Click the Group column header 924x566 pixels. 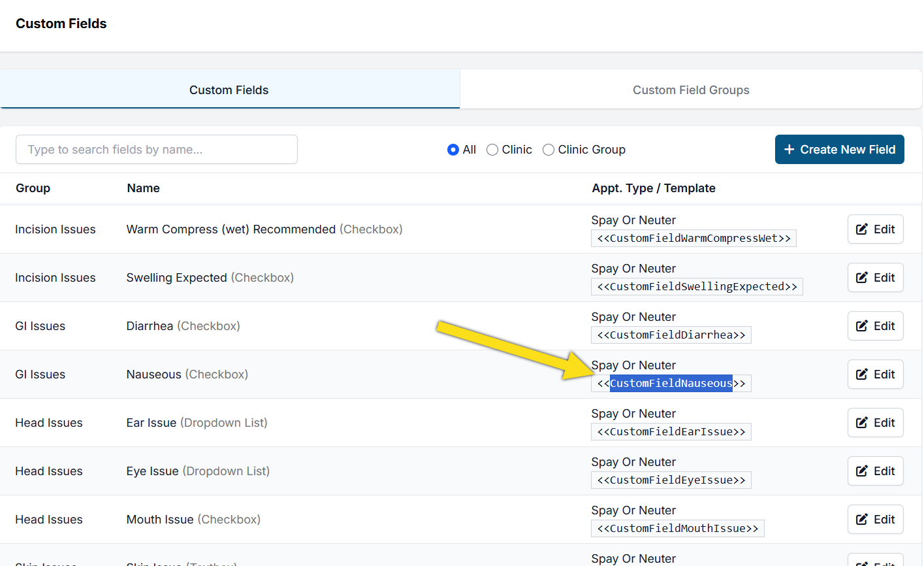click(x=33, y=188)
